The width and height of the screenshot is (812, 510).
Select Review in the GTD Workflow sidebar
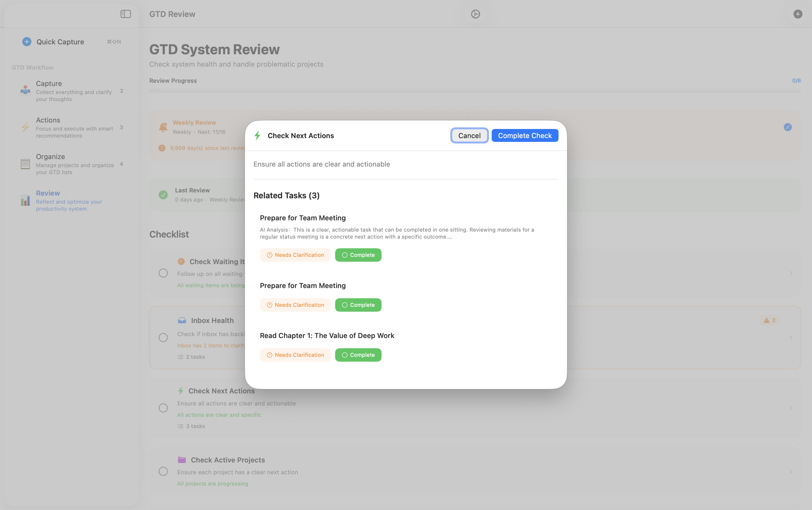coord(48,193)
